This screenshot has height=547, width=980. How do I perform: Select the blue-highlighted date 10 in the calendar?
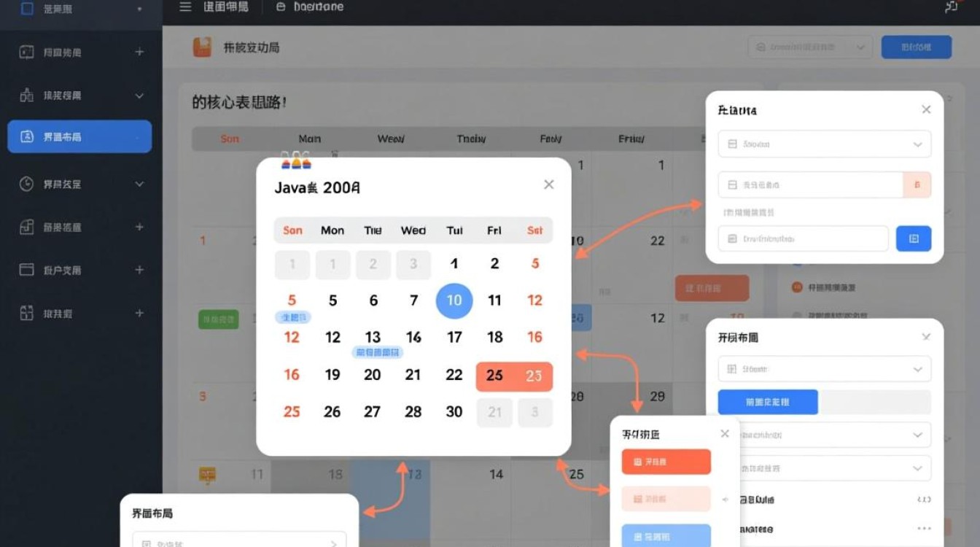454,300
